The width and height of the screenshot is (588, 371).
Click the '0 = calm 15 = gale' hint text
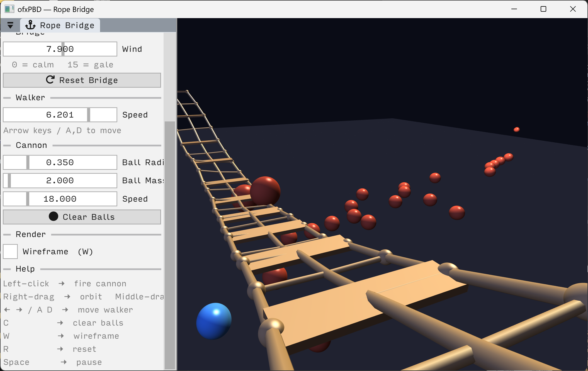62,65
